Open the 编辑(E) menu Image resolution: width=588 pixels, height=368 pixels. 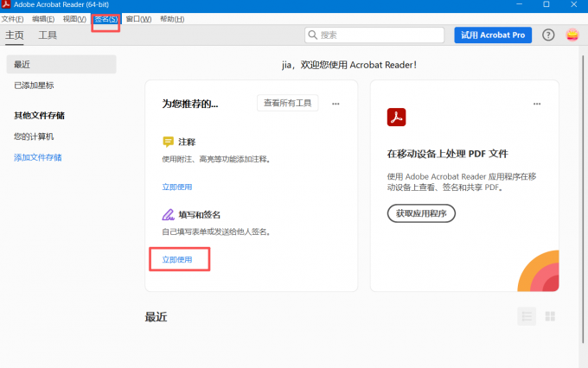(x=43, y=19)
